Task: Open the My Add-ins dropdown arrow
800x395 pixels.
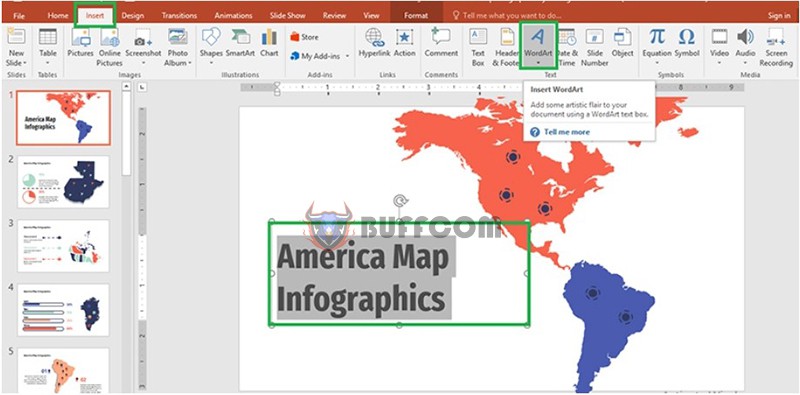Action: pyautogui.click(x=347, y=56)
